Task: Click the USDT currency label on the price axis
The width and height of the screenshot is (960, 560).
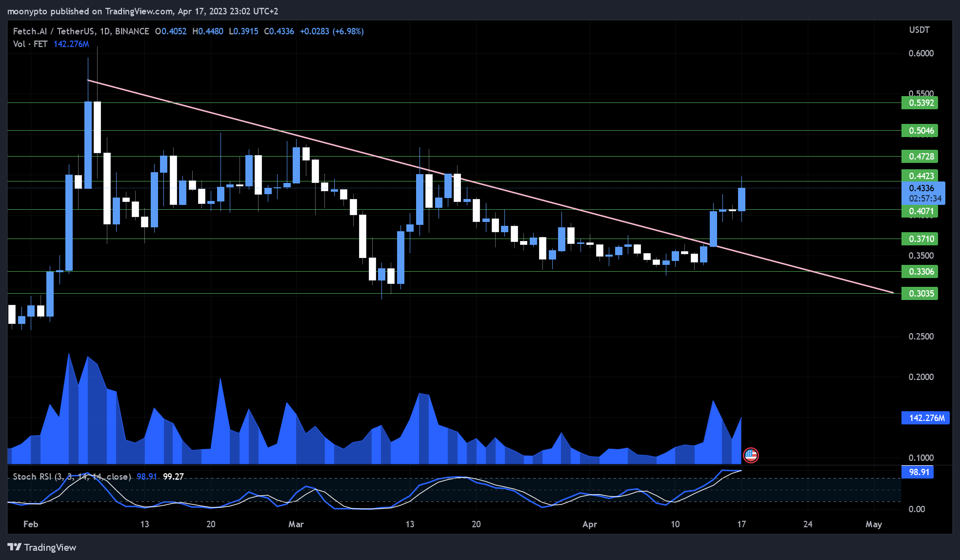Action: (919, 30)
